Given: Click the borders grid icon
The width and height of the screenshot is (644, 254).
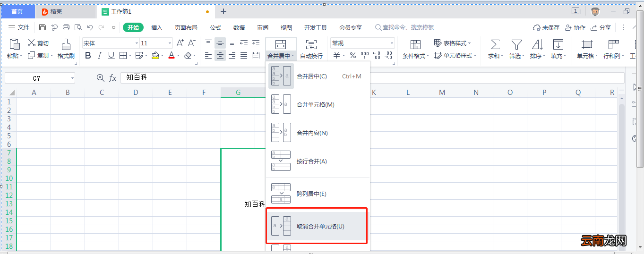Looking at the screenshot, I should click(x=123, y=56).
